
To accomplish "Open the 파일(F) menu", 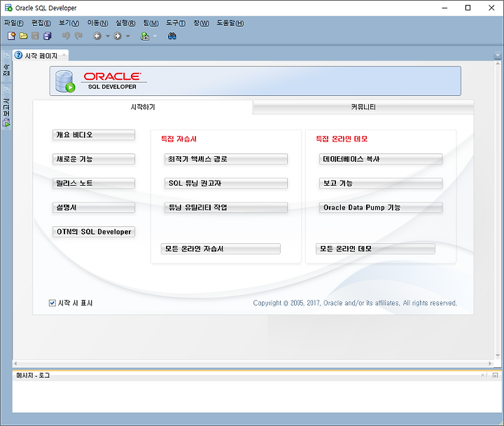I will (14, 23).
